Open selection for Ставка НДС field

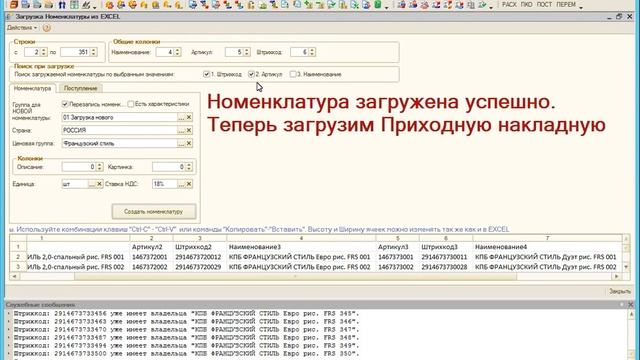coord(181,184)
